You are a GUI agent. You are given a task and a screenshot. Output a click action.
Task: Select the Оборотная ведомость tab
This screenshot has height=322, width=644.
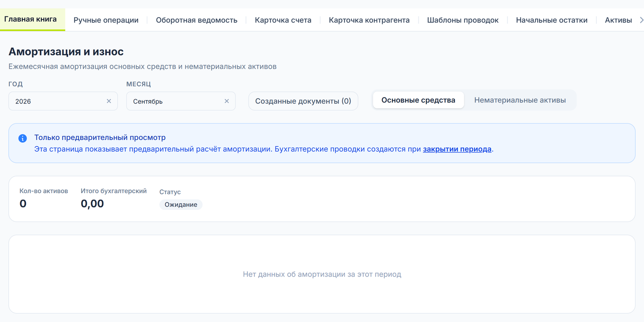(x=197, y=20)
